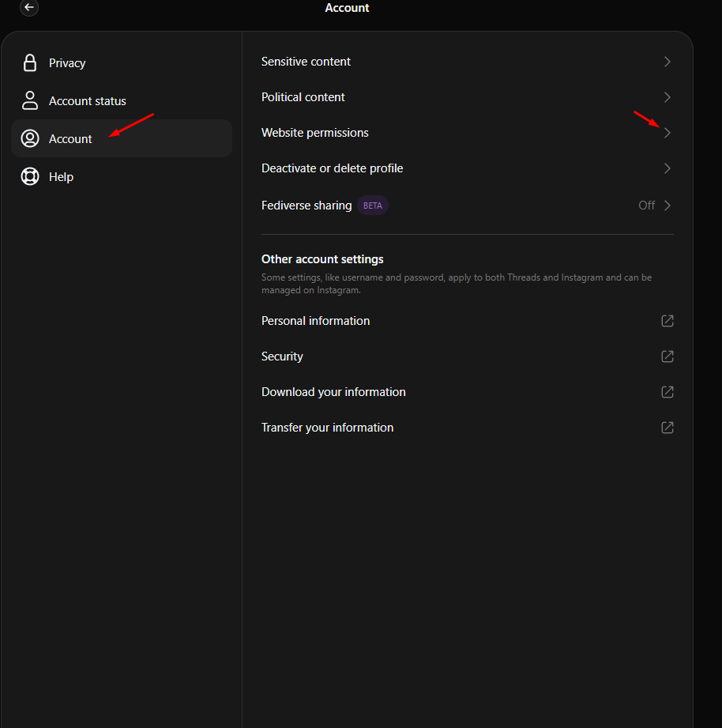Image resolution: width=722 pixels, height=728 pixels.
Task: Open Help section in sidebar
Action: click(61, 177)
